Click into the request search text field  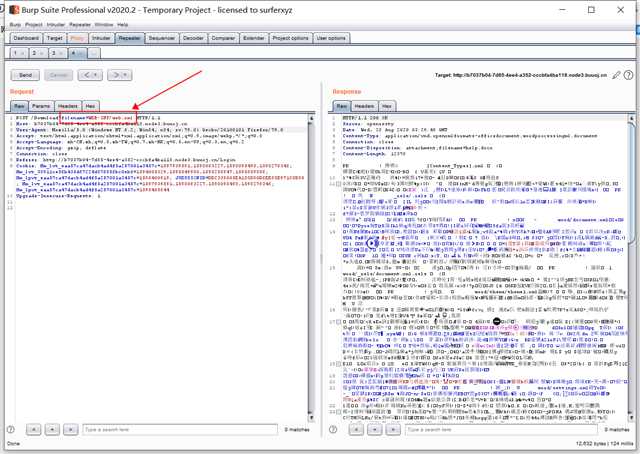coord(180,430)
